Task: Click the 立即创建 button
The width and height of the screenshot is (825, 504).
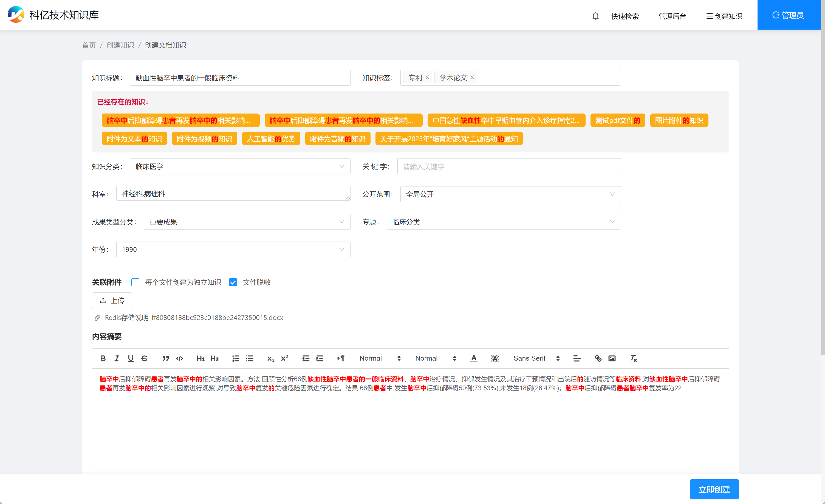Action: point(714,489)
